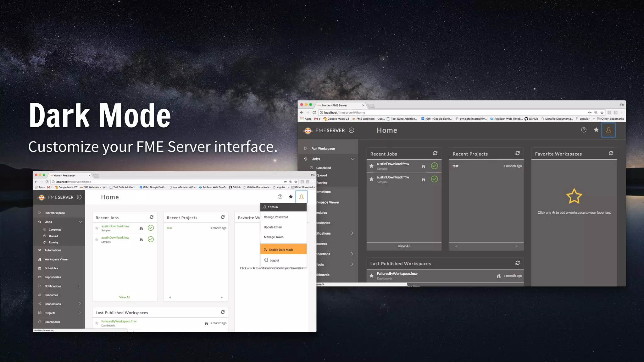
Task: Favorite second austinDownload.fmw star, light window
Action: (97, 239)
